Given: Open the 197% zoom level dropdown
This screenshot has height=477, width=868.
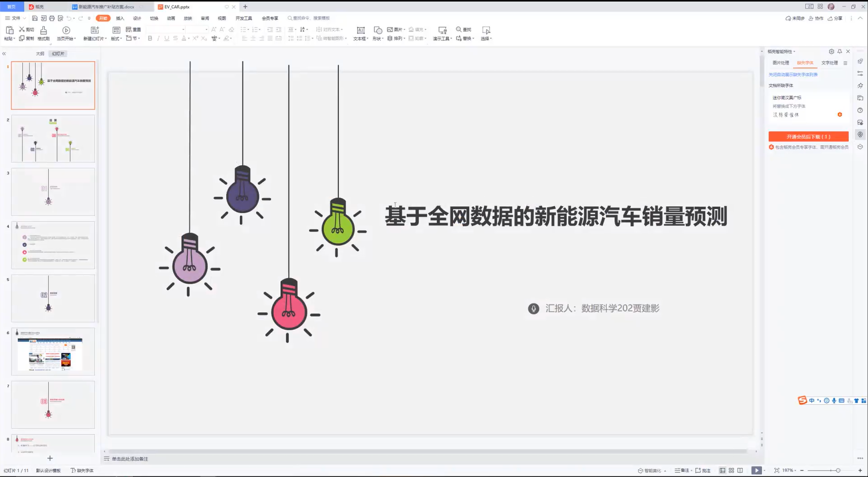Looking at the screenshot, I should coord(789,470).
